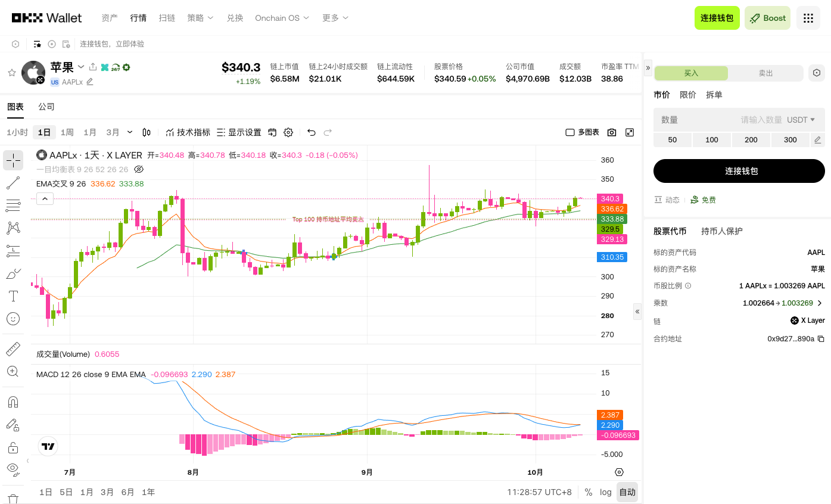The height and width of the screenshot is (504, 831).
Task: Open the 策略 navigation dropdown
Action: (x=200, y=18)
